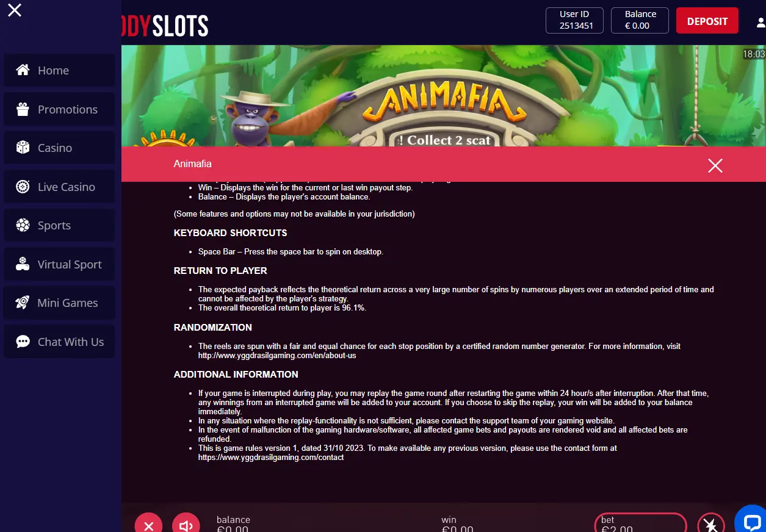The height and width of the screenshot is (532, 766).
Task: Open the blue live chat widget
Action: click(x=751, y=520)
